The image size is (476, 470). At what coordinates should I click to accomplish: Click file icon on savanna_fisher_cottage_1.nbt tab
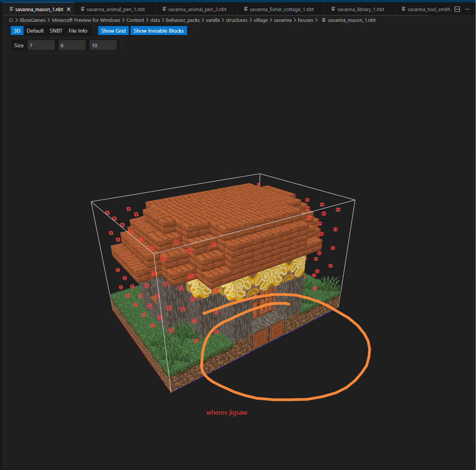(246, 9)
